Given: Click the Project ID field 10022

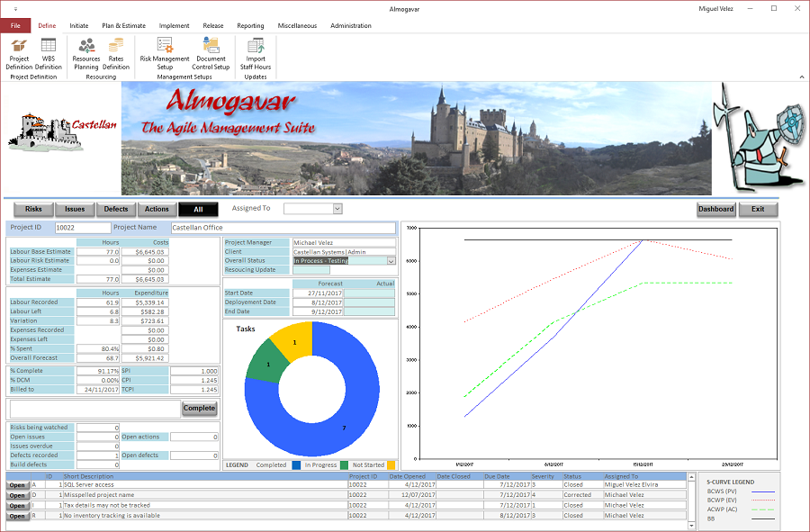Looking at the screenshot, I should [x=83, y=228].
